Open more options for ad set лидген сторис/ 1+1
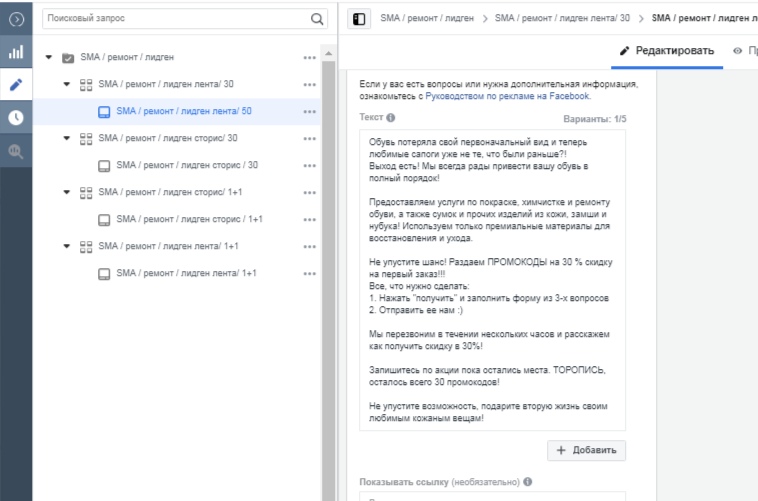Screen dimensions: 758x501 pyautogui.click(x=309, y=193)
